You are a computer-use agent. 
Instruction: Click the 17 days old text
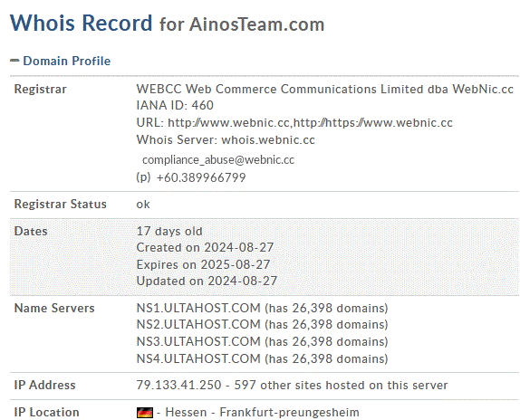pos(169,231)
